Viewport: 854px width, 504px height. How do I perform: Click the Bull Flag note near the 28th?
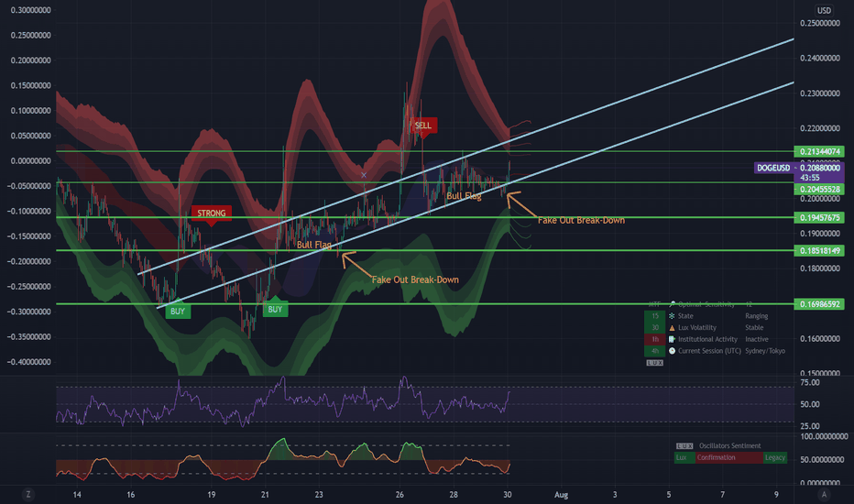tap(464, 196)
